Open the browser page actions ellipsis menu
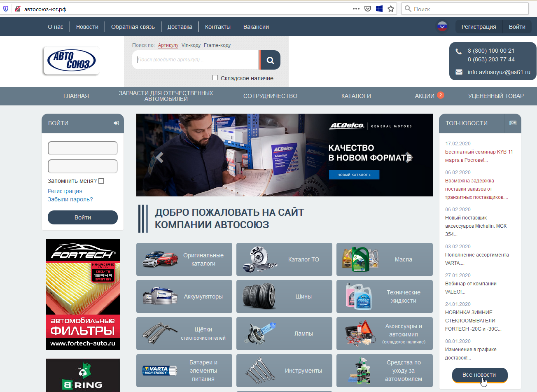The width and height of the screenshot is (537, 392). pos(356,9)
